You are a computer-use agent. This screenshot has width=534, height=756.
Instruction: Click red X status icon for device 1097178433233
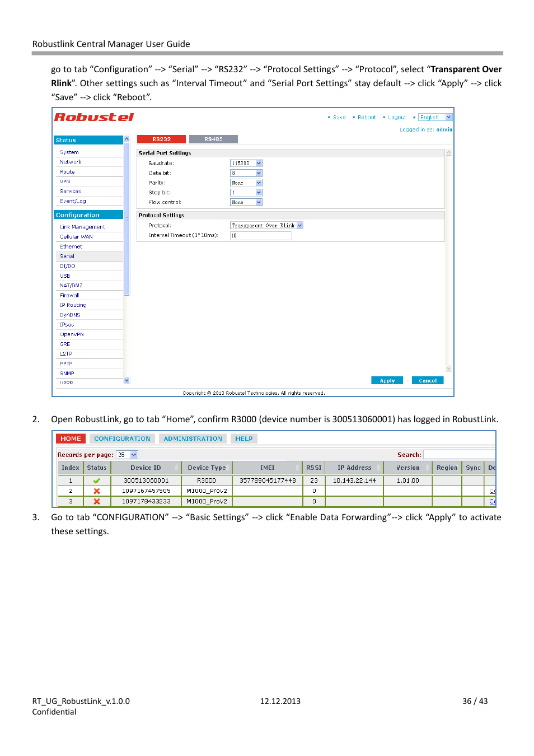pos(97,501)
